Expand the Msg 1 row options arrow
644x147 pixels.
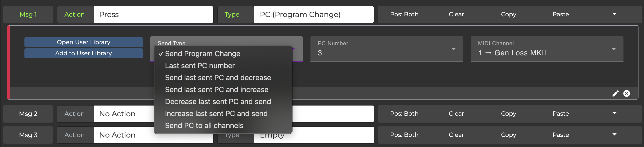[614, 14]
